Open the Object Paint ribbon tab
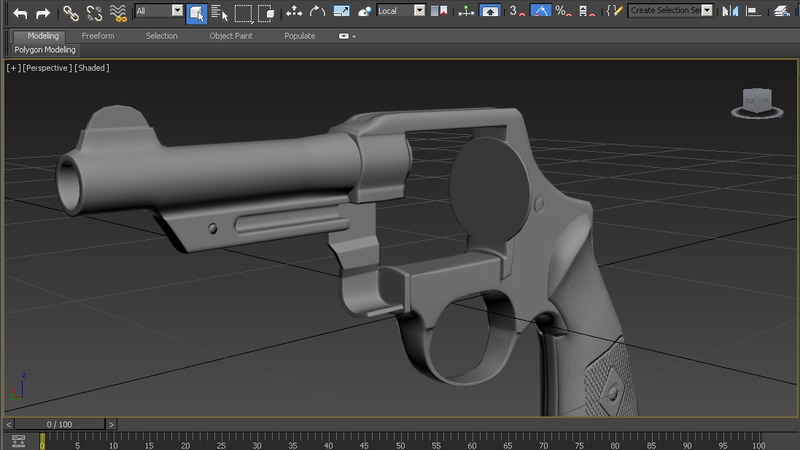The image size is (800, 450). coord(230,36)
